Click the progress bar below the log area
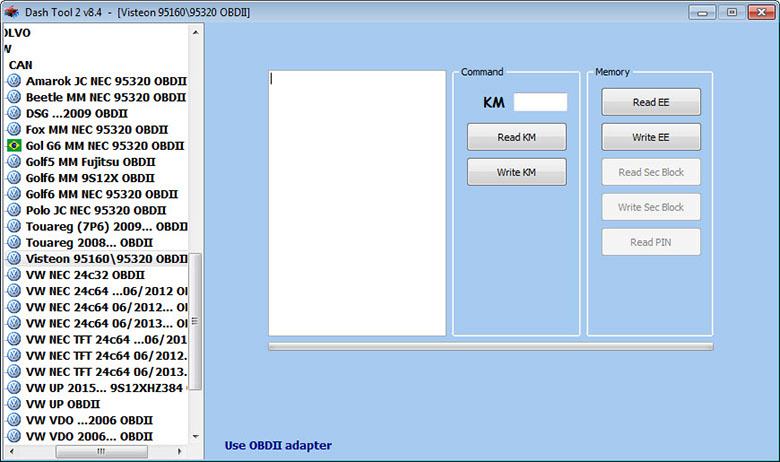The width and height of the screenshot is (780, 462). 490,347
